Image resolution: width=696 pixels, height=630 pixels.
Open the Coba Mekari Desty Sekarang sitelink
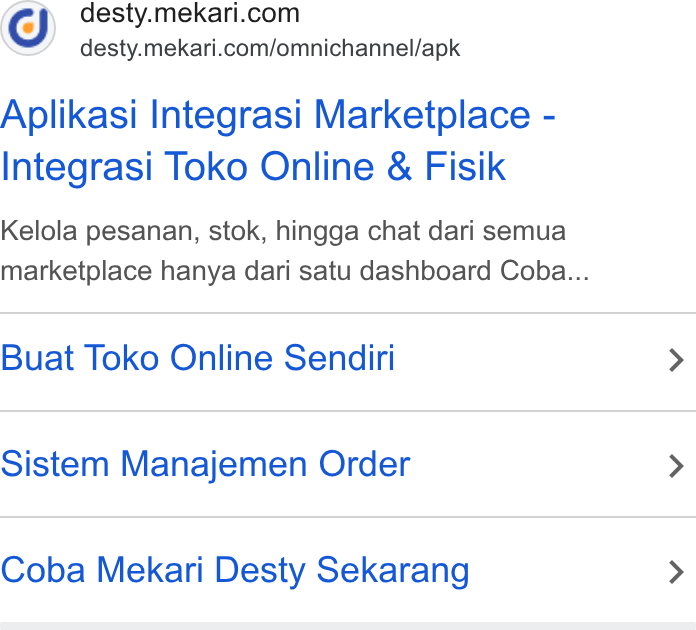point(235,571)
